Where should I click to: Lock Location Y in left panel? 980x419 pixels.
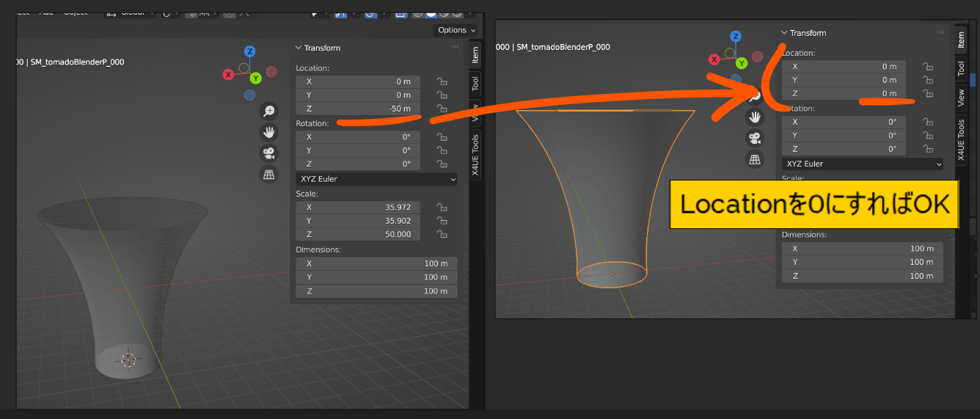442,95
